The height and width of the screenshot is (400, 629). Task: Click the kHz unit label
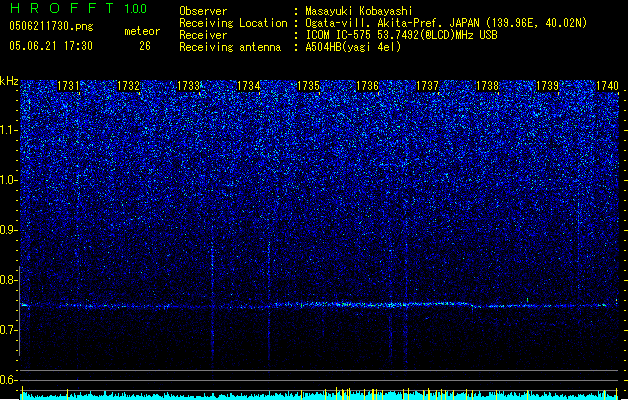pyautogui.click(x=9, y=81)
